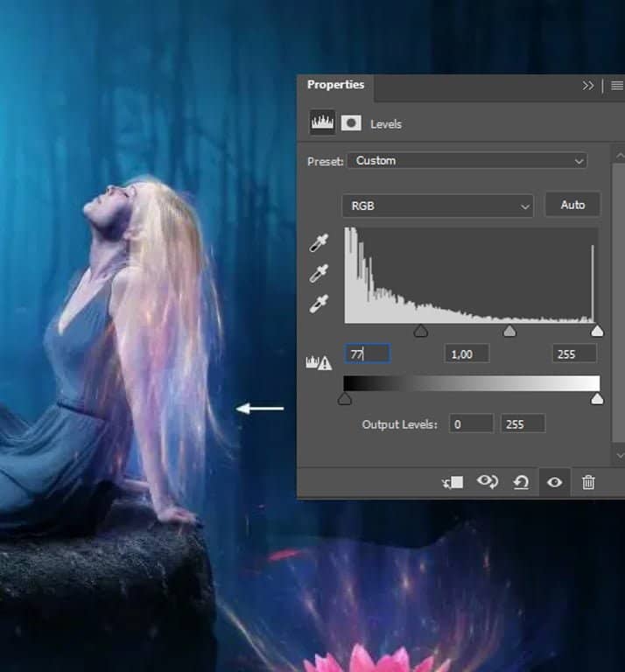Select the white point eyedropper
The height and width of the screenshot is (672, 625).
320,304
